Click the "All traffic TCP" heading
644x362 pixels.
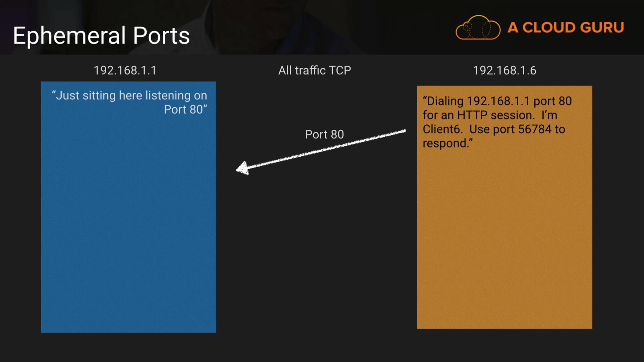coord(314,70)
